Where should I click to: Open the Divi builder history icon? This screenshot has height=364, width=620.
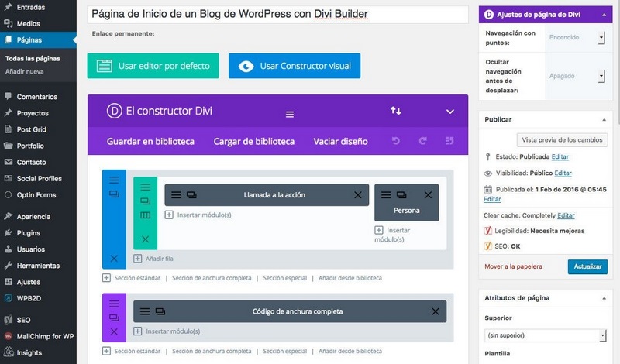[x=449, y=141]
